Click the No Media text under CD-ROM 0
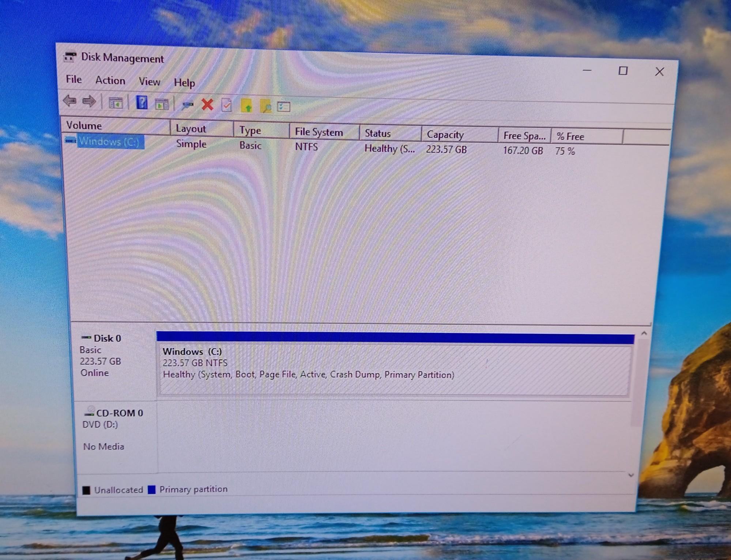731x560 pixels. (x=103, y=447)
